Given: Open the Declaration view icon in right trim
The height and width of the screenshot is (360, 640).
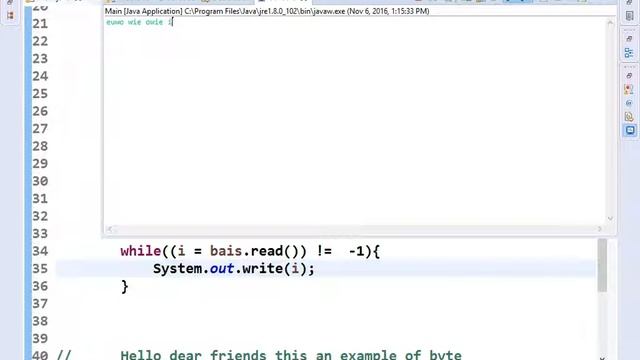Looking at the screenshot, I should 629,117.
